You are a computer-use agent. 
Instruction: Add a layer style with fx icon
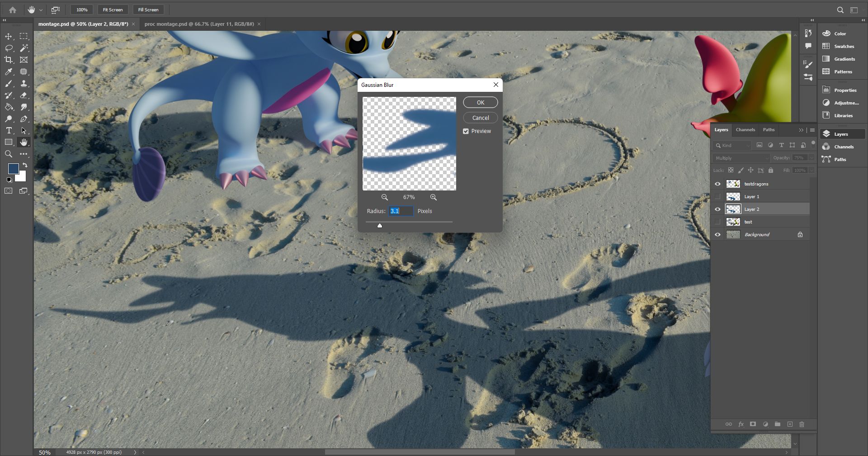[x=741, y=424]
